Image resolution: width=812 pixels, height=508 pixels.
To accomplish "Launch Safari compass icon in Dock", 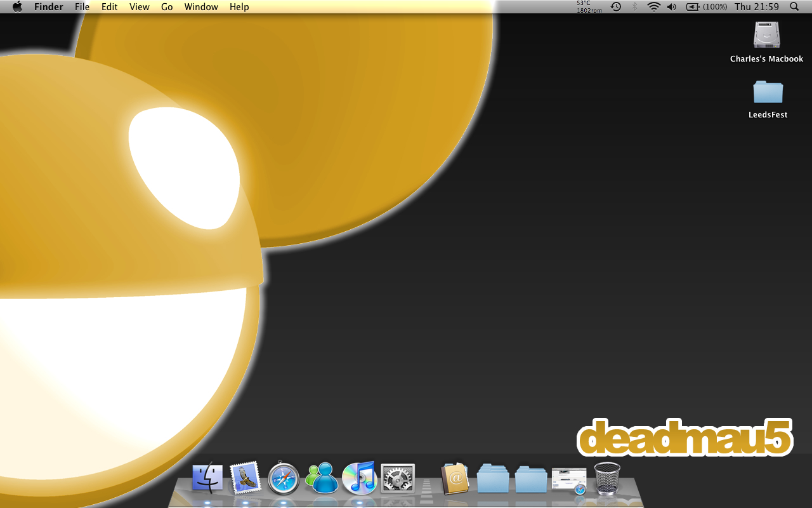I will click(x=284, y=478).
